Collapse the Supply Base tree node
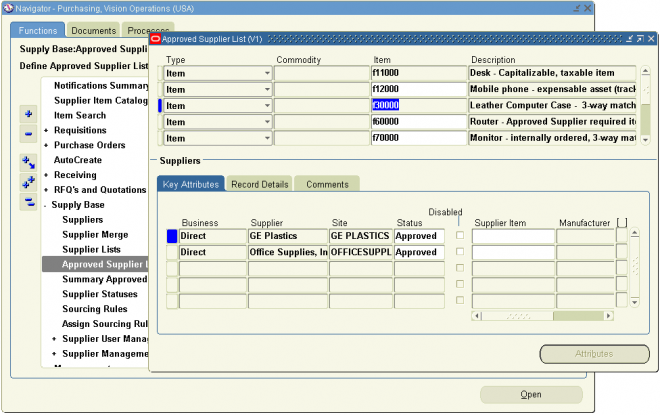 45,205
